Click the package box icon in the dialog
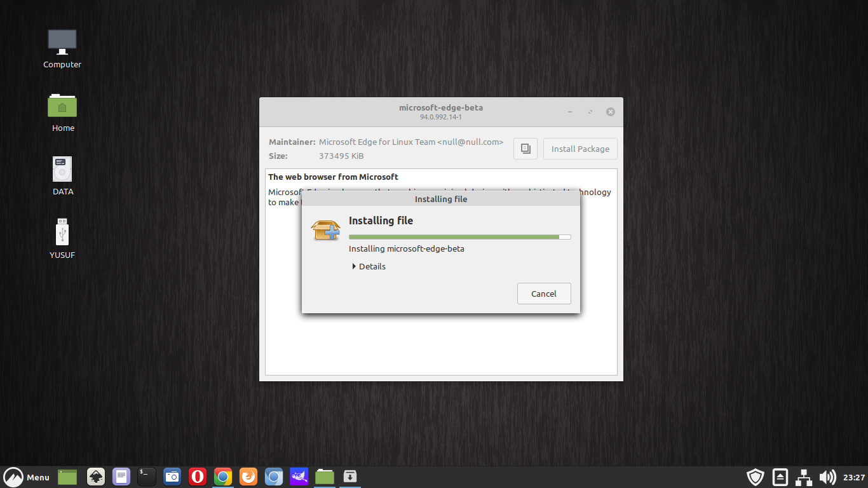Image resolution: width=868 pixels, height=488 pixels. (x=325, y=230)
